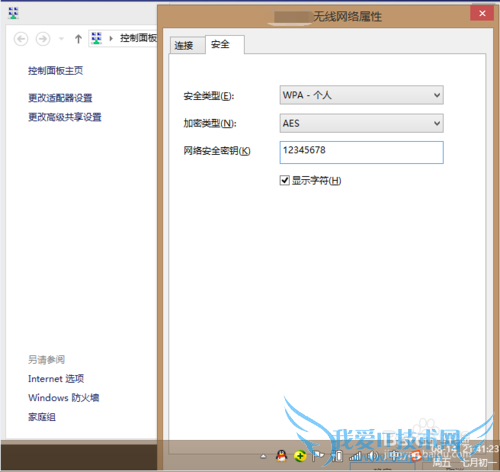This screenshot has height=472, width=500.
Task: Click the battery tray icon
Action: coord(337,456)
